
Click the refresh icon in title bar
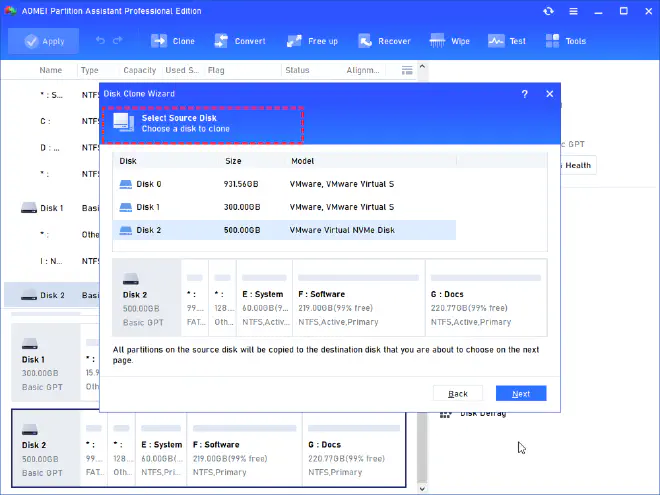coord(548,11)
